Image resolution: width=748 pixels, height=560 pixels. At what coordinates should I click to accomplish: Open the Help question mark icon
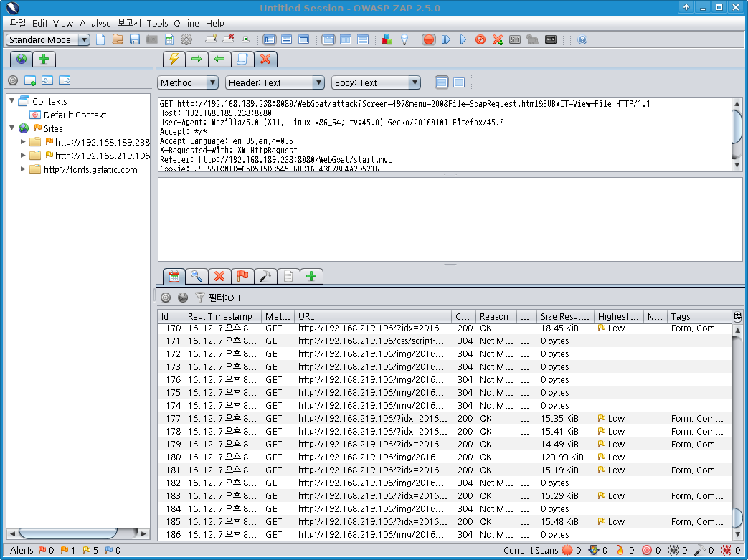(x=582, y=39)
